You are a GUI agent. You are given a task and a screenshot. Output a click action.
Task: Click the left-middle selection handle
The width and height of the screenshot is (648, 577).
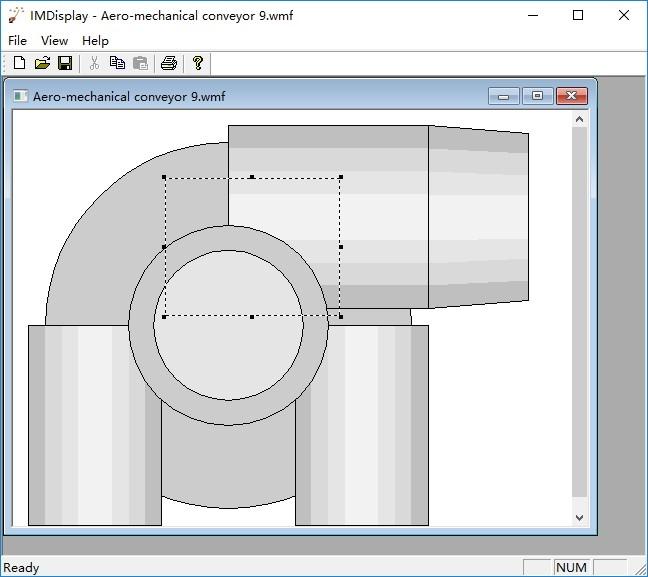point(164,247)
